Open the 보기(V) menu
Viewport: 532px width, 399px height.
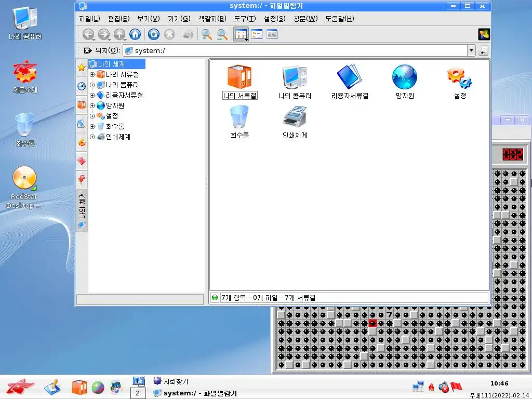click(148, 19)
